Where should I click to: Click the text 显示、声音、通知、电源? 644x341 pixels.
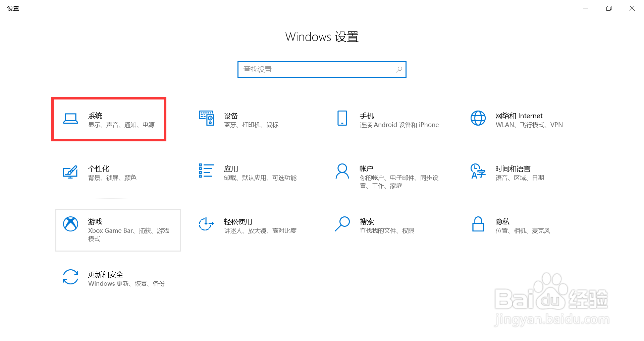tap(121, 125)
